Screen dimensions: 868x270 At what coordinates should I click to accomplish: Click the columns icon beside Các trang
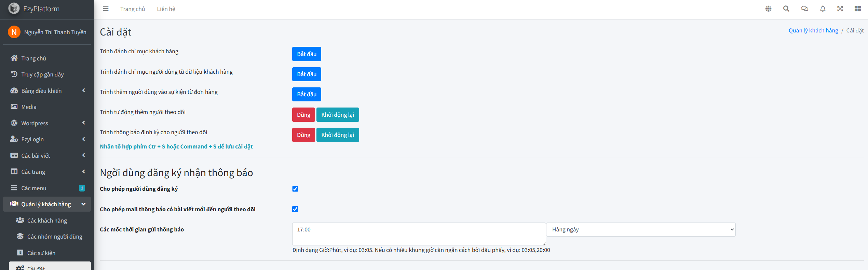(14, 171)
